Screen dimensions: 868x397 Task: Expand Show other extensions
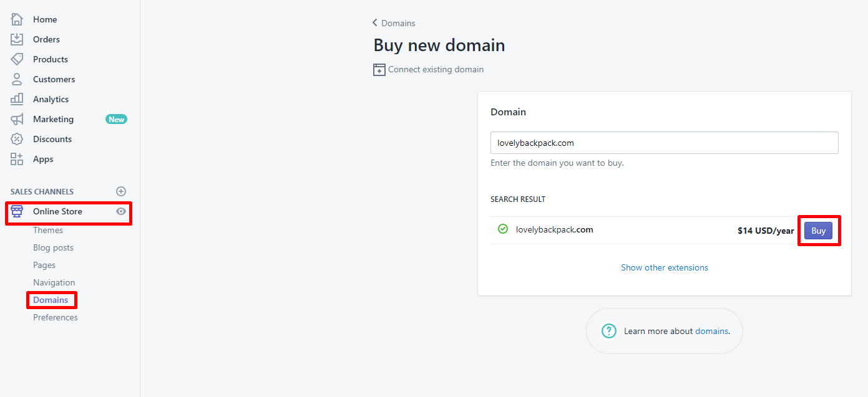click(664, 267)
